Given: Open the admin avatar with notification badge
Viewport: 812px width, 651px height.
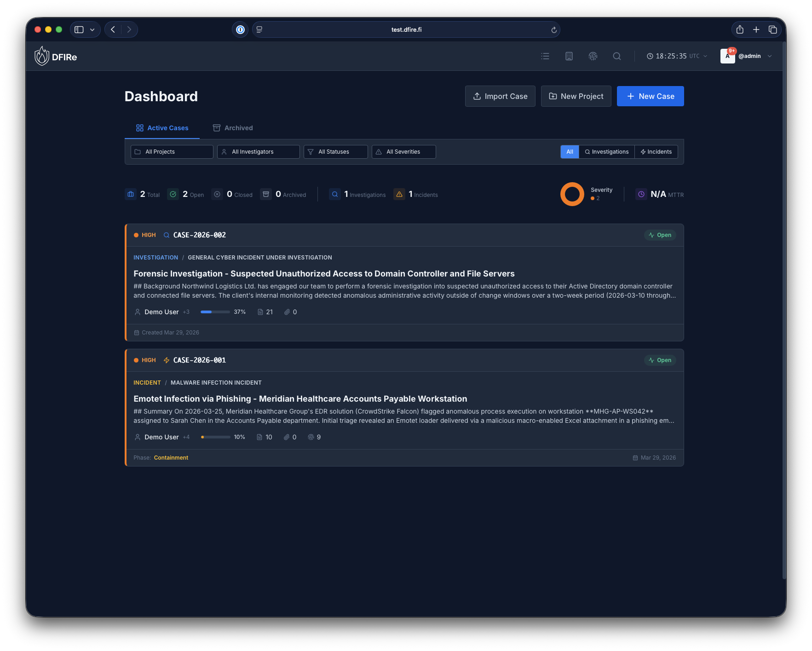Looking at the screenshot, I should click(x=727, y=56).
